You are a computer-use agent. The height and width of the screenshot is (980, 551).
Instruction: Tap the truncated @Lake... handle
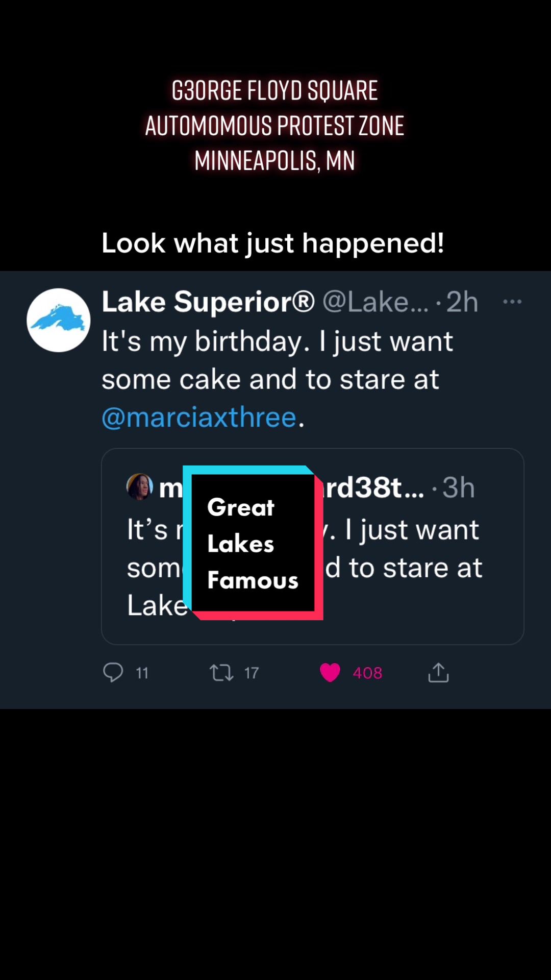pyautogui.click(x=375, y=302)
